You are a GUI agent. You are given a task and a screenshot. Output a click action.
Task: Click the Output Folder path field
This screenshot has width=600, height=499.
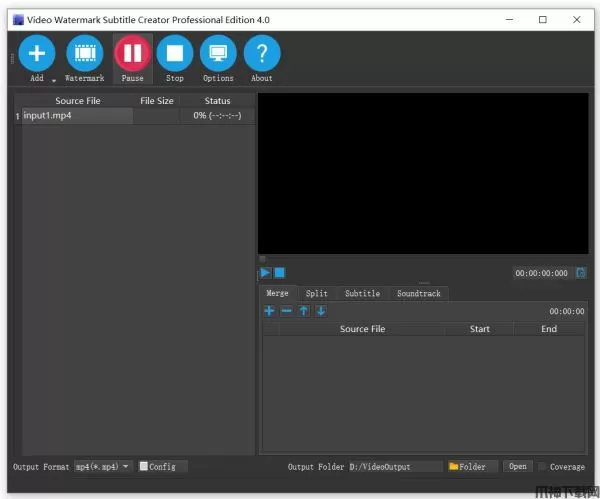(394, 467)
